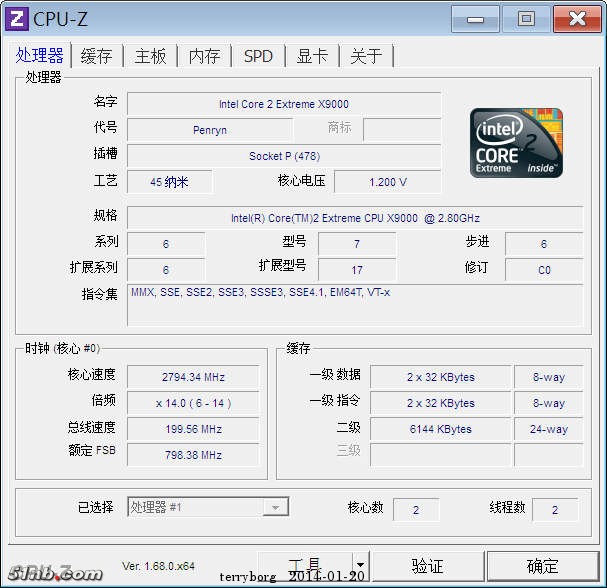
Task: Select the 内存 tab
Action: 204,56
